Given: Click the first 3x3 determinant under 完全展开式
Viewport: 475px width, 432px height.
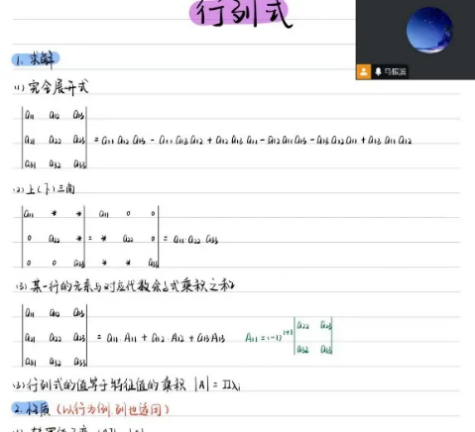Looking at the screenshot, I should (x=54, y=138).
